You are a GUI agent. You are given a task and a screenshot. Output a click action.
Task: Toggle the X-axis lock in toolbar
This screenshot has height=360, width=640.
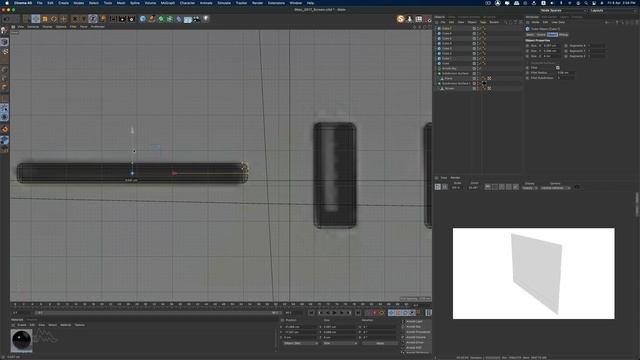(75, 19)
